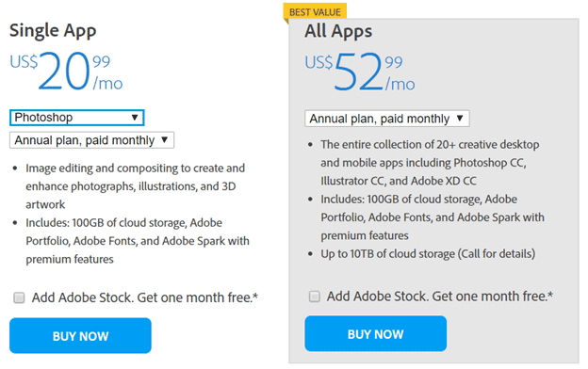Open the Photoshop app selection dropdown

coord(77,118)
